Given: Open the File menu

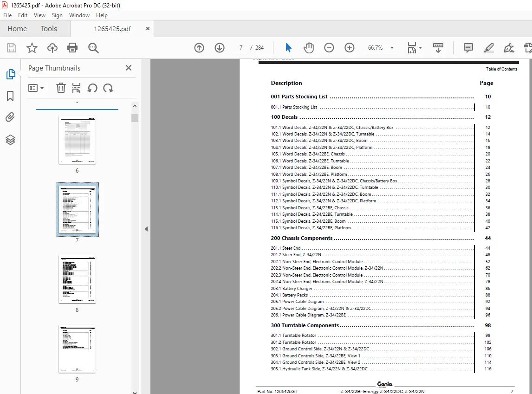Looking at the screenshot, I should click(x=7, y=15).
